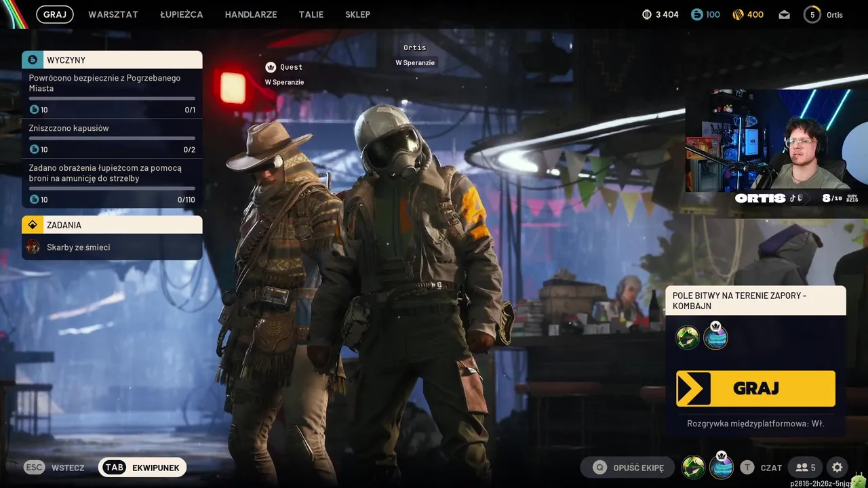The width and height of the screenshot is (868, 488).
Task: Click the blue token icon beside 100
Action: [x=696, y=14]
